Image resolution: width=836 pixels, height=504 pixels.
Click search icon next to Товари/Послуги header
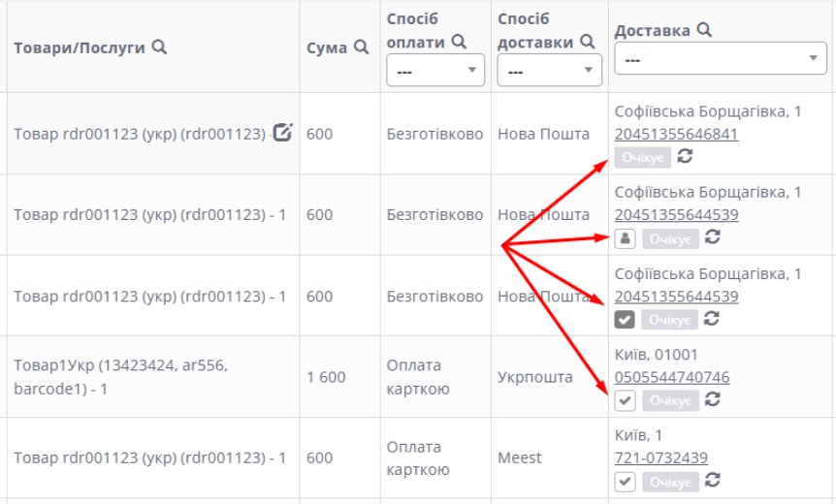[160, 47]
